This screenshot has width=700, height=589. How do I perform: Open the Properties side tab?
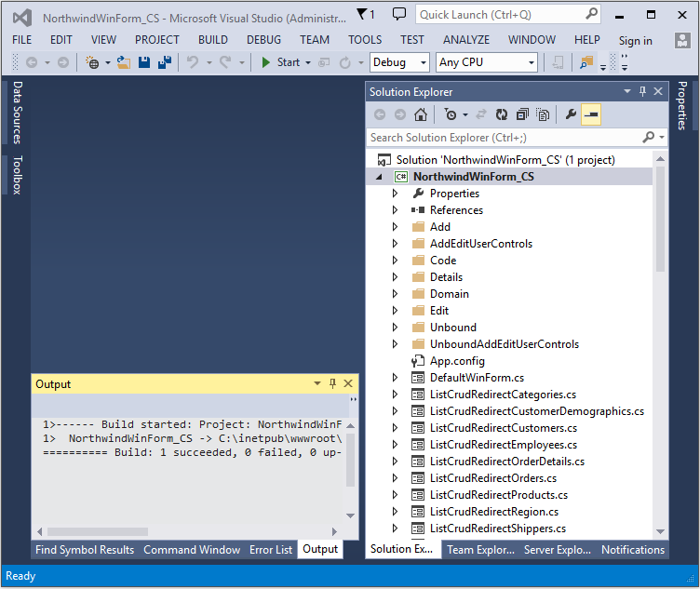682,106
